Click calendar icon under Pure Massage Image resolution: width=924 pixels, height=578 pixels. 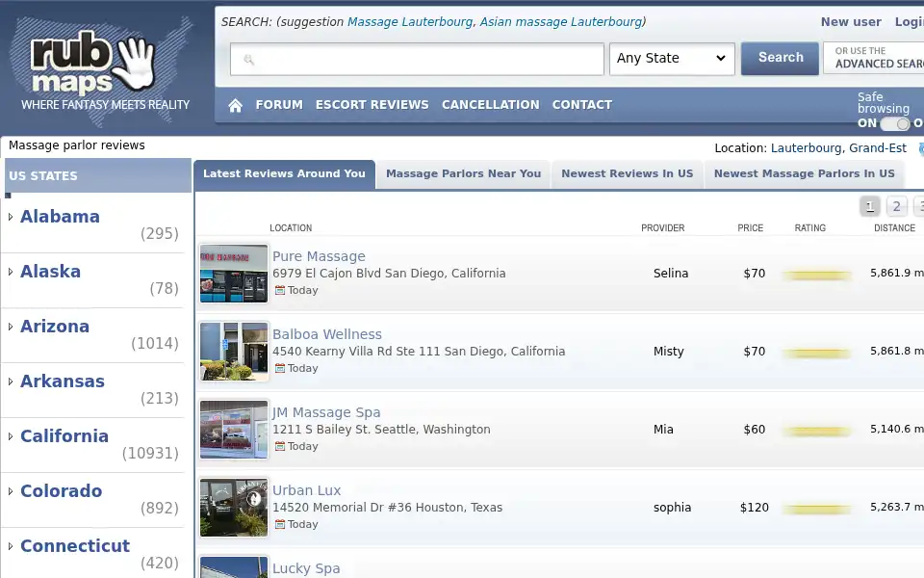(x=280, y=290)
